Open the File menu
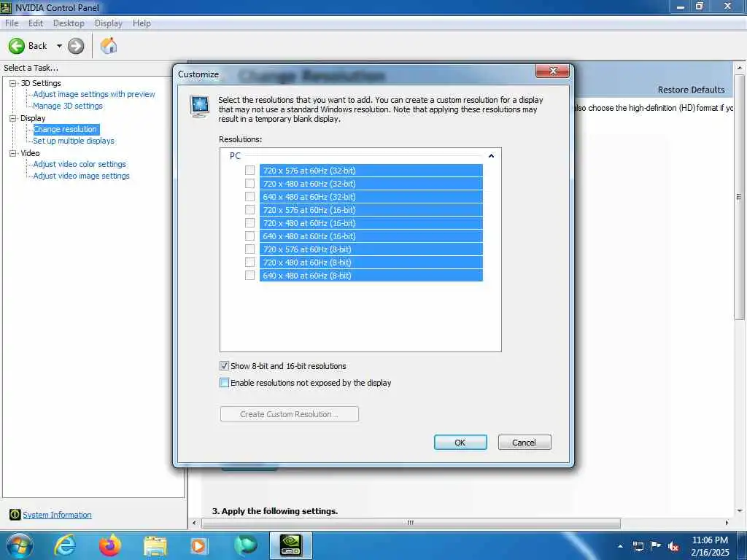747x560 pixels. (12, 23)
